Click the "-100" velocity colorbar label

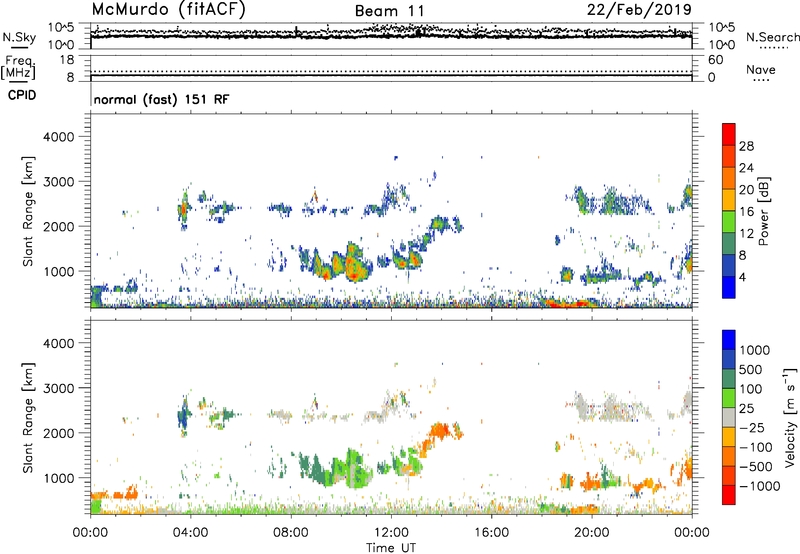click(755, 447)
